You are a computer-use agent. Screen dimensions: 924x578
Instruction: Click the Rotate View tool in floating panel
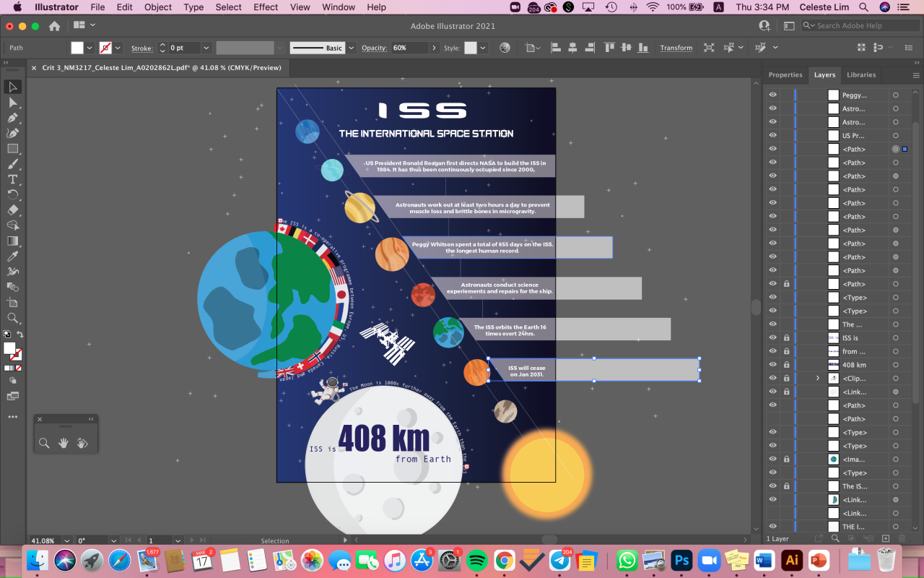82,443
